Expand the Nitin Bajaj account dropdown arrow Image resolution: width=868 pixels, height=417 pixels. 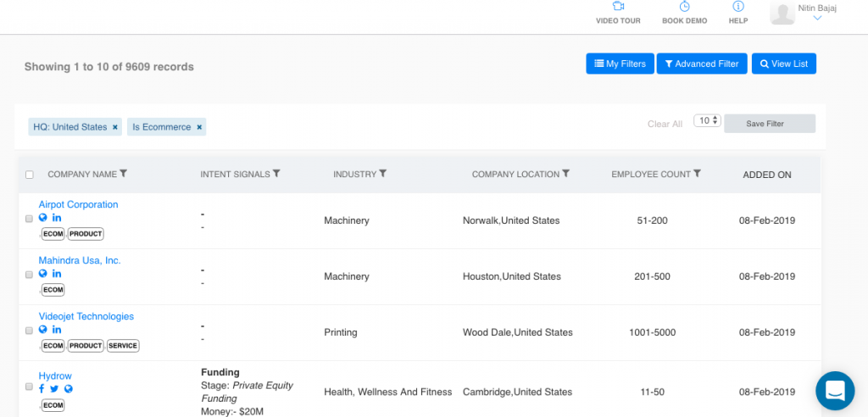click(817, 18)
